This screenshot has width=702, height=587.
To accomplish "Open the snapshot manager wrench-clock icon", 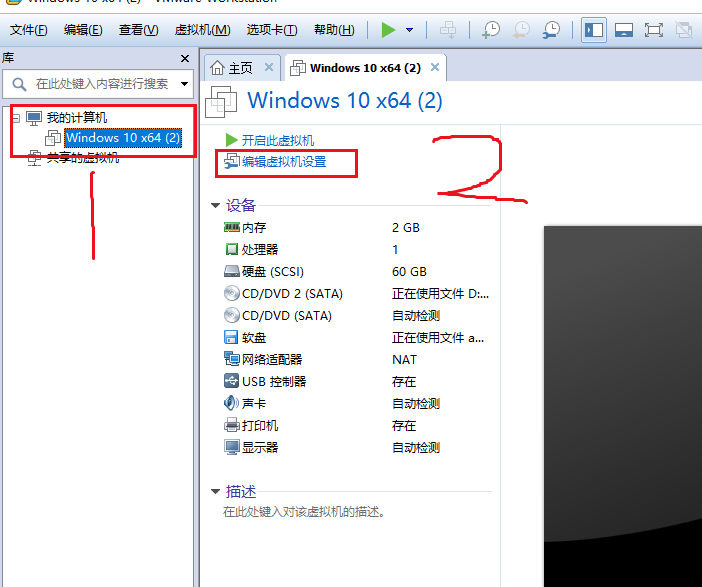I will tap(552, 30).
